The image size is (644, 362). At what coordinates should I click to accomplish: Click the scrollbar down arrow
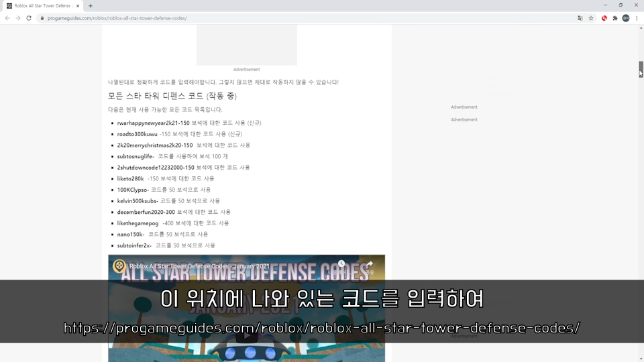pyautogui.click(x=641, y=359)
